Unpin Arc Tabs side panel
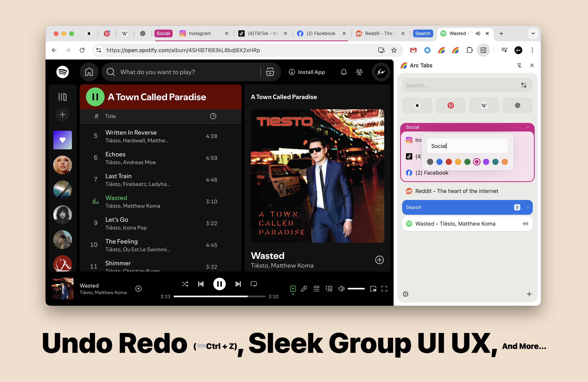The image size is (588, 382). coord(519,66)
